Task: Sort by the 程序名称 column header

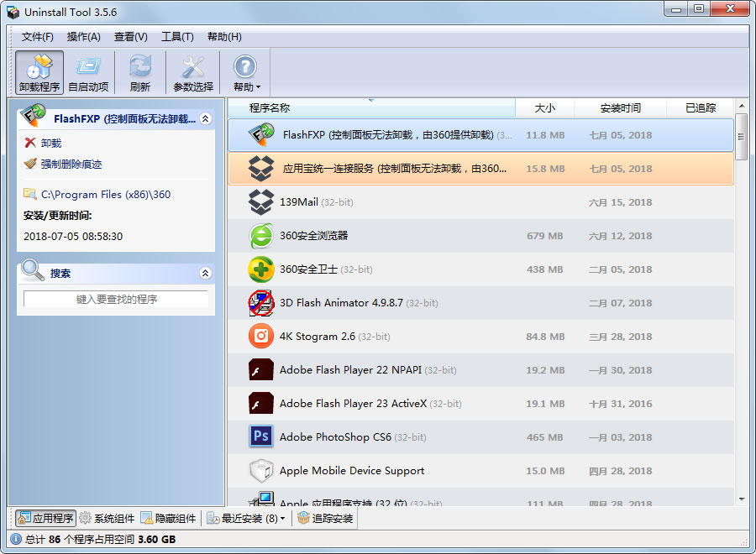Action: point(371,108)
